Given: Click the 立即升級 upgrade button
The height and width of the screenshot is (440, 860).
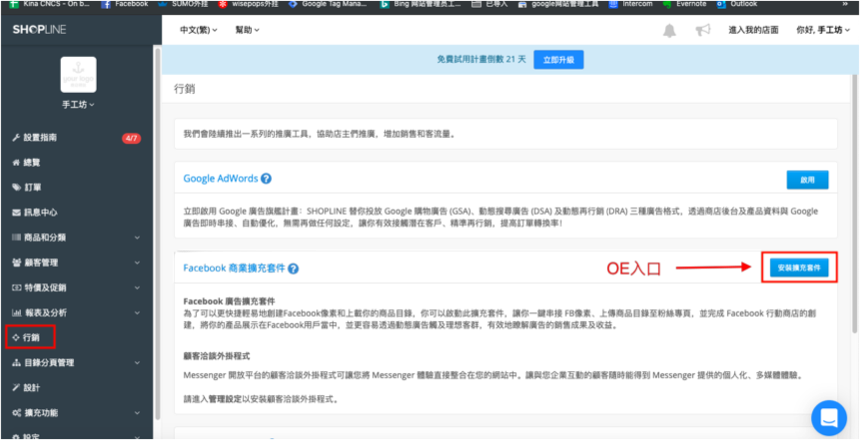Looking at the screenshot, I should [558, 60].
